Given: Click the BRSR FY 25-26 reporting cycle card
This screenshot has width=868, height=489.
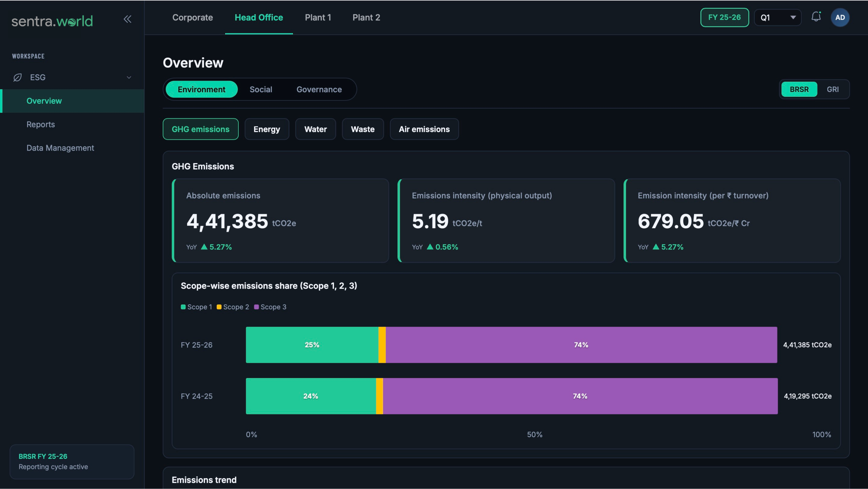Looking at the screenshot, I should [72, 462].
